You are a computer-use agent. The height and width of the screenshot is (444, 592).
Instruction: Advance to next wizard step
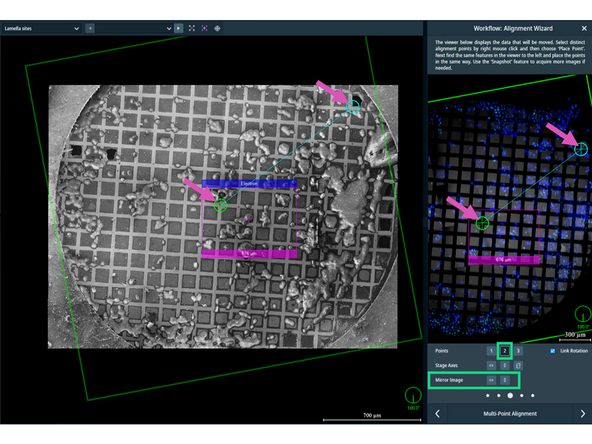coord(583,414)
